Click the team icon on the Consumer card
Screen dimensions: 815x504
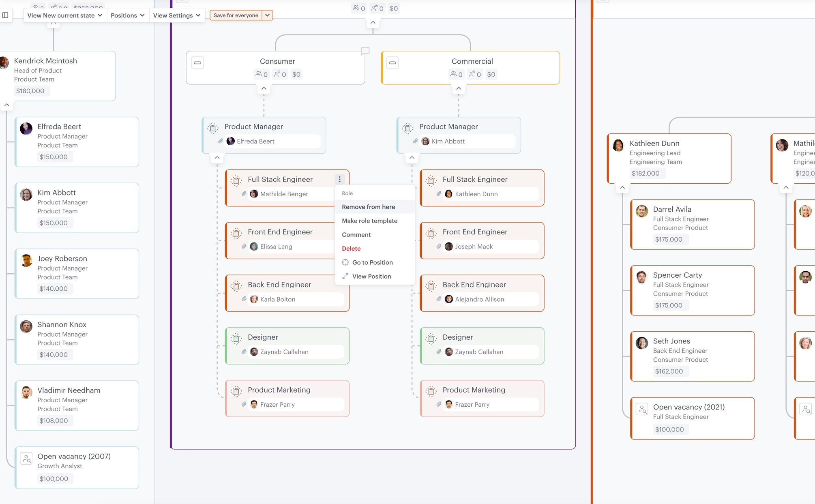click(x=197, y=62)
